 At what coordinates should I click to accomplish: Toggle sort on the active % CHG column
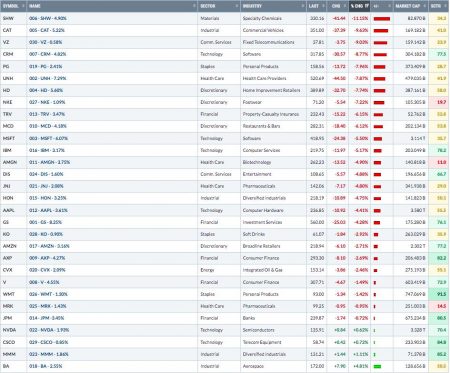coord(359,6)
